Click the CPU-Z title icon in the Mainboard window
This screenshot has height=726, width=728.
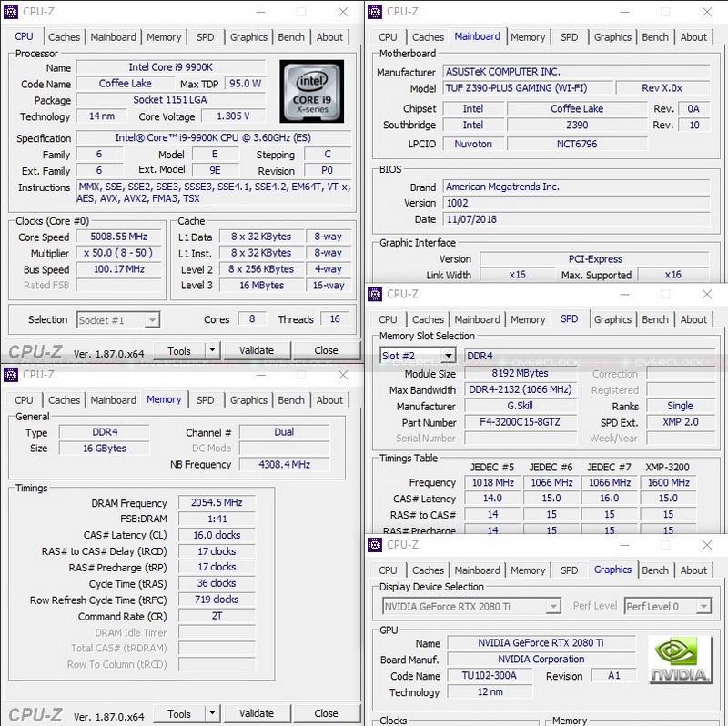tap(375, 12)
